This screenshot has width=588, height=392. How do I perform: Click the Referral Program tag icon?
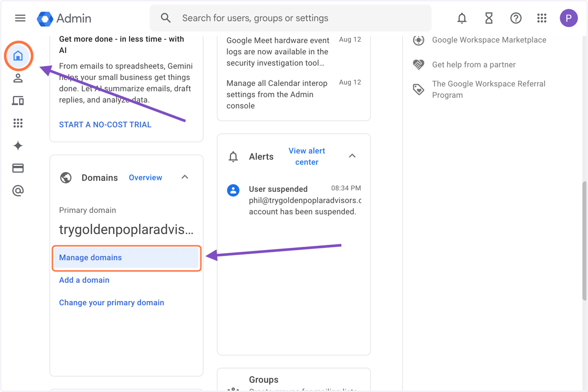click(x=418, y=89)
